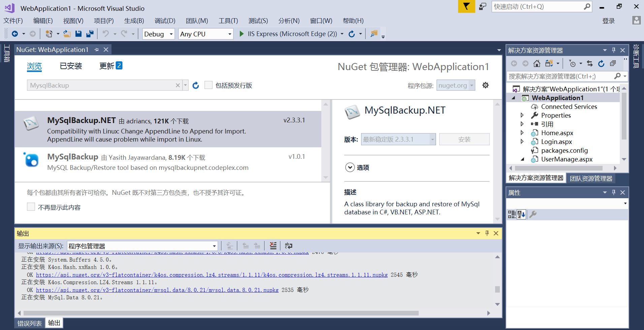Screen dimensions: 644x330
Task: Open the 程序包管理器 output source dropdown
Action: pos(142,246)
